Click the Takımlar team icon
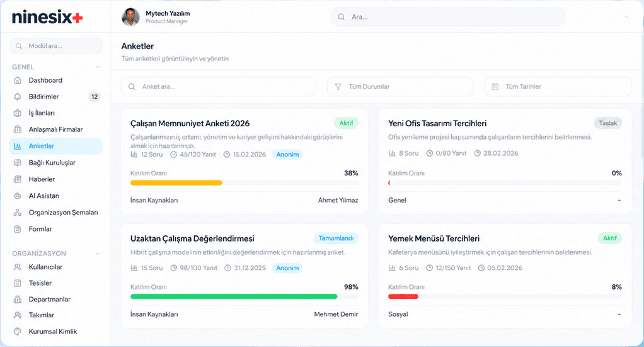Screen dimensions: 644x347 click(x=17, y=315)
